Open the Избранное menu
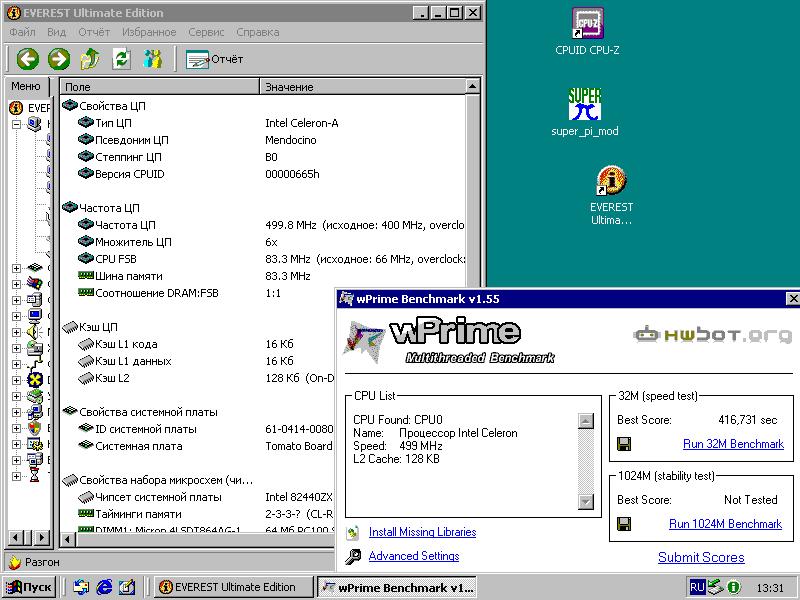Screen dimensions: 800x600 149,32
